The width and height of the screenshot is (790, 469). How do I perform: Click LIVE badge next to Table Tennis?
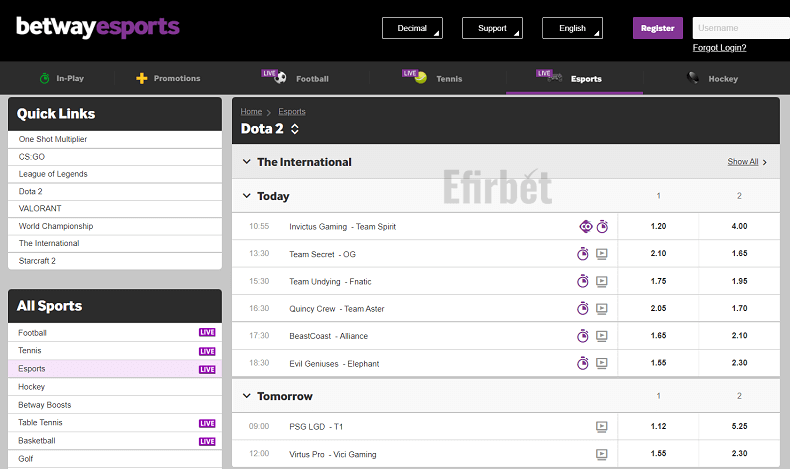click(207, 423)
